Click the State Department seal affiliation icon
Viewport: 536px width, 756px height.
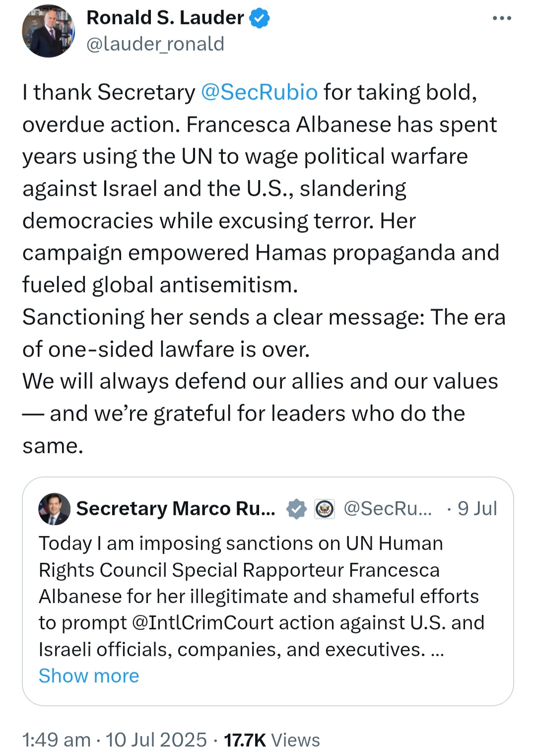(325, 509)
